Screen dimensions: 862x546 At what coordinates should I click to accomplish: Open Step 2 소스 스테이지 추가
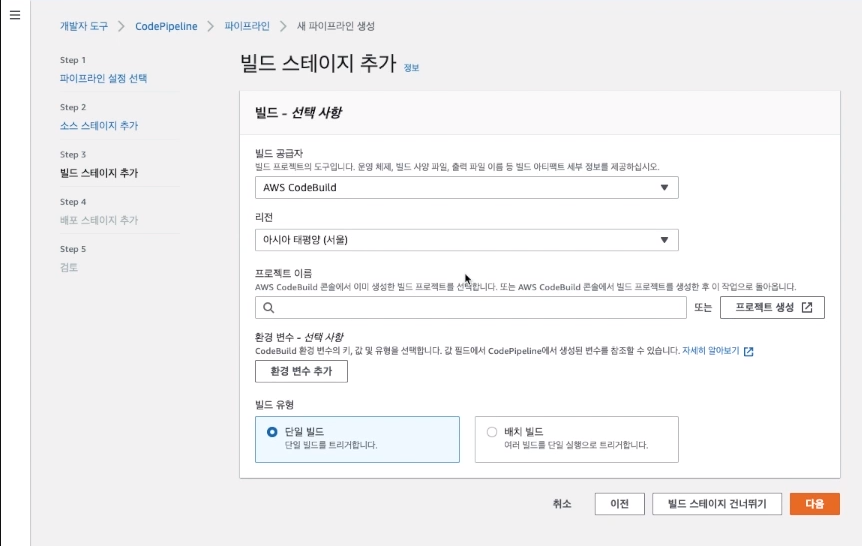point(99,125)
